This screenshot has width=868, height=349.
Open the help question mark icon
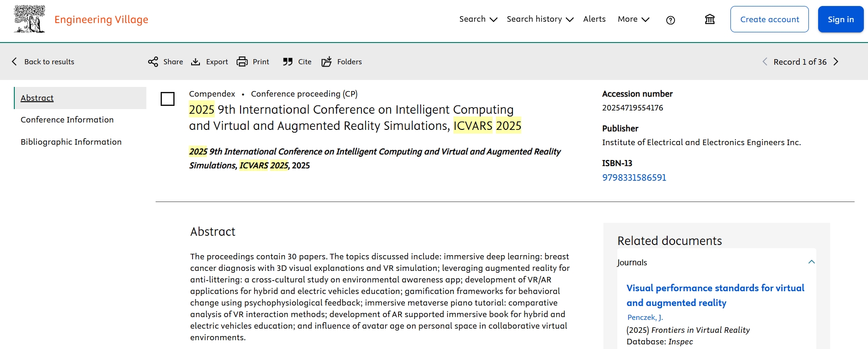[x=670, y=20]
